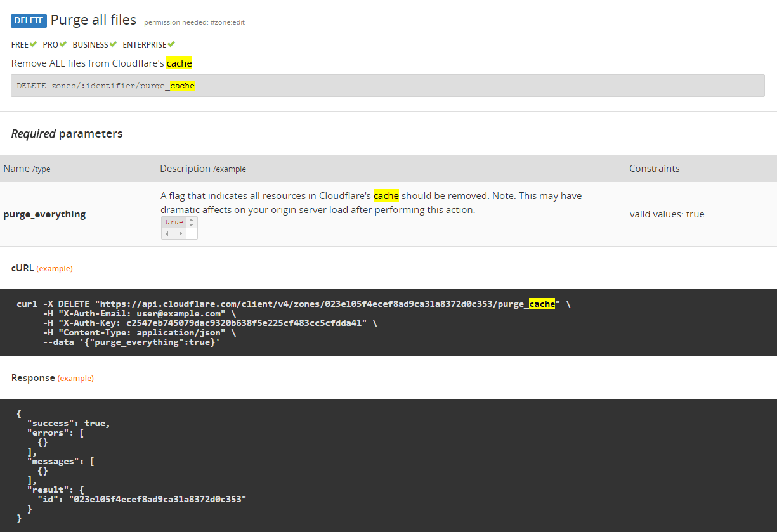Click left scroll arrow in true example box
The width and height of the screenshot is (777, 532).
(167, 233)
